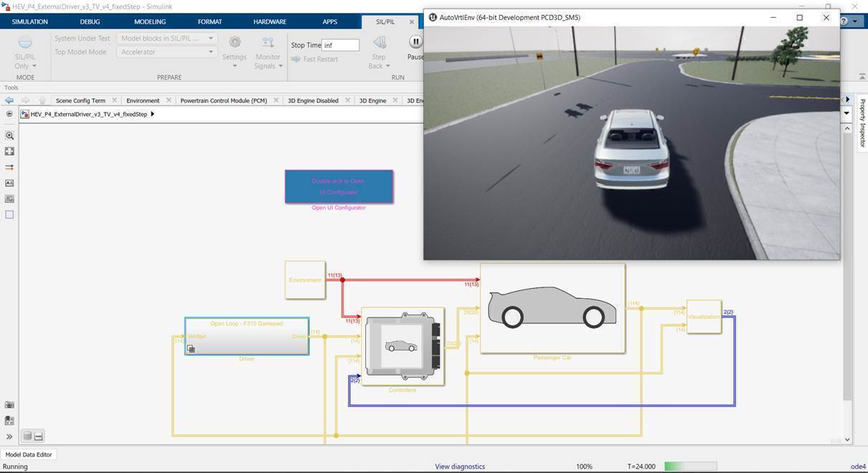Open the Environment model tab

click(143, 100)
